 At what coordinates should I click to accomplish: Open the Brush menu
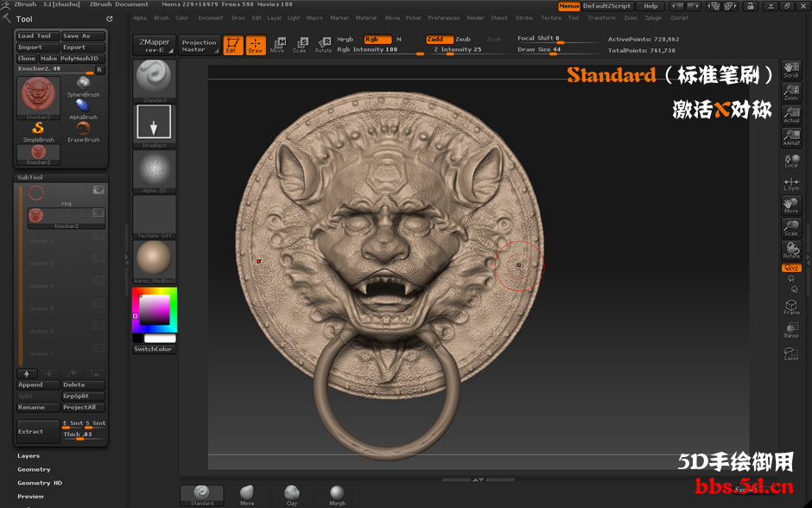click(x=161, y=17)
